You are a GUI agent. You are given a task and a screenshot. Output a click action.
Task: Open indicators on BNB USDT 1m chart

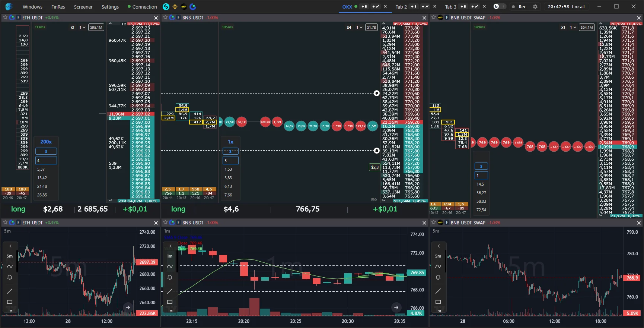coord(170,266)
